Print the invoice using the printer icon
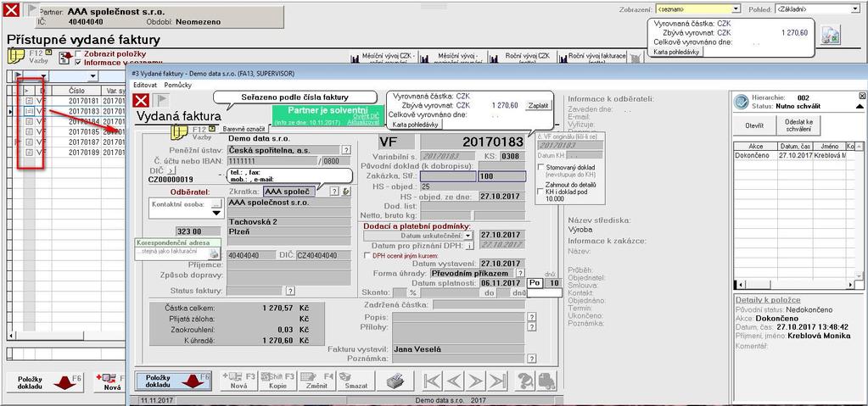The height and width of the screenshot is (406, 868). pos(395,381)
